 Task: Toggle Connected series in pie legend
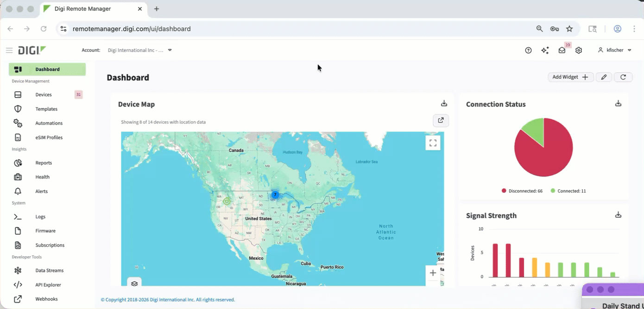pos(568,191)
